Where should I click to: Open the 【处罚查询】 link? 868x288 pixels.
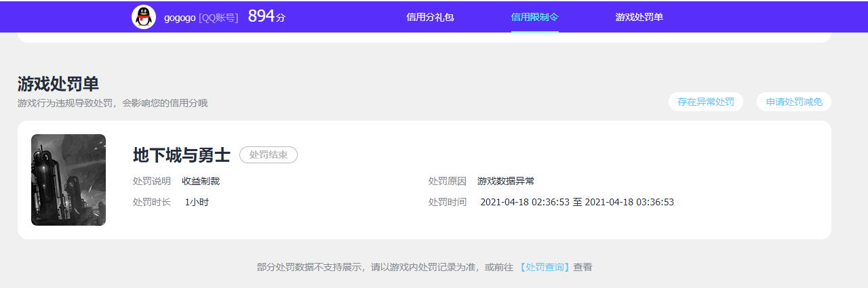(545, 267)
